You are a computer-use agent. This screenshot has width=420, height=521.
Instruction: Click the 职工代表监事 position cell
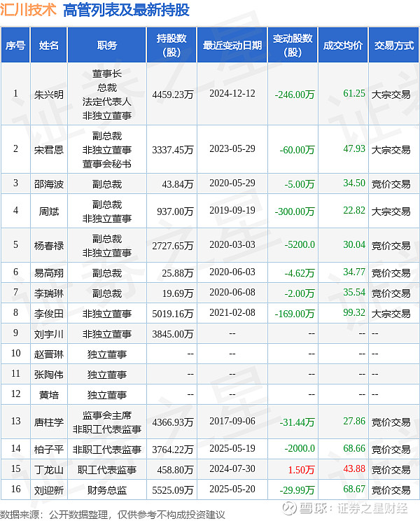click(107, 470)
